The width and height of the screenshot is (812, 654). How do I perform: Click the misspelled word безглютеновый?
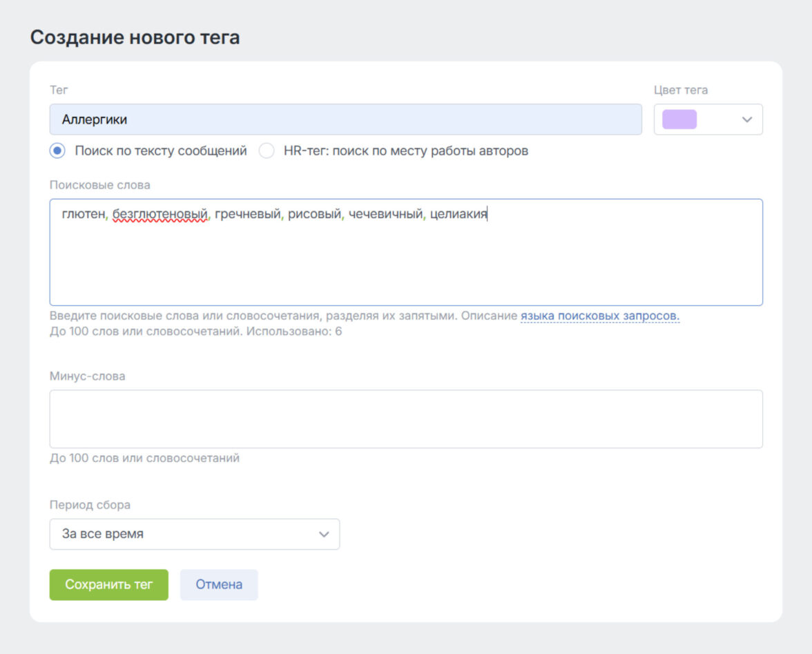(160, 215)
